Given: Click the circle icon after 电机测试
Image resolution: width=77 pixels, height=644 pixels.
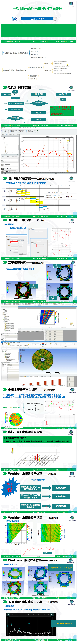Looking at the screenshot, I should 38,54.
